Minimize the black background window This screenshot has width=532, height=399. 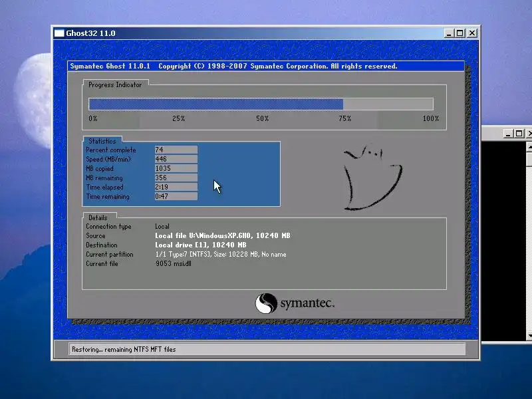coord(507,134)
